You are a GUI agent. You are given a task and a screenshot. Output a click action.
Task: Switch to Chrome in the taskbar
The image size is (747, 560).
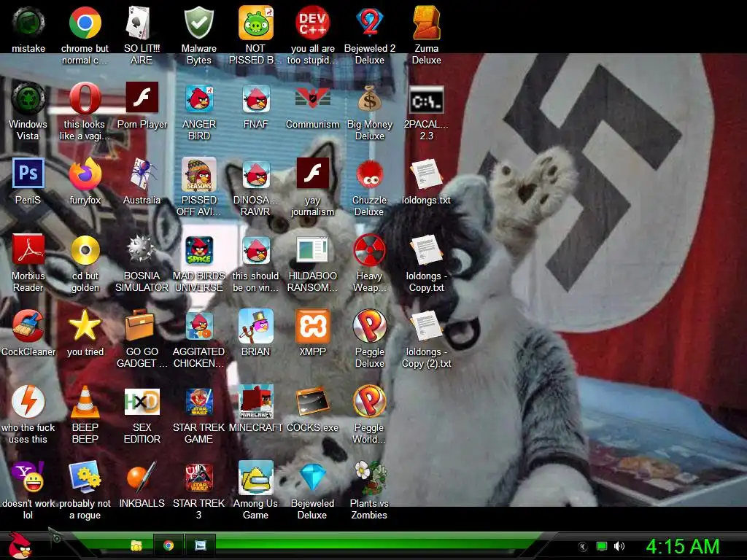click(x=169, y=545)
